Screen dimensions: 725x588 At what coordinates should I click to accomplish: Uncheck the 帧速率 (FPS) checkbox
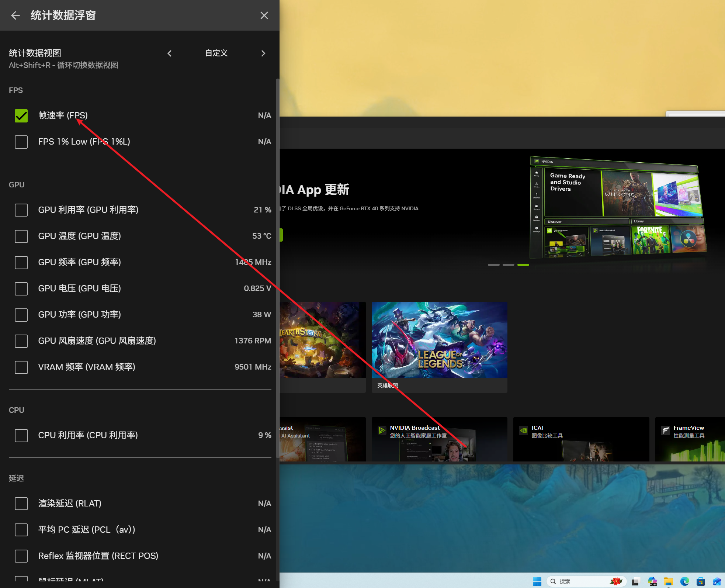coord(21,116)
